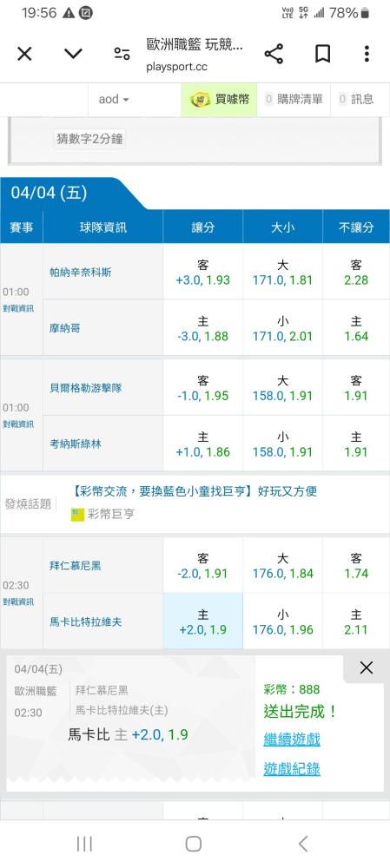390x868 pixels.
Task: Expand the aod account dropdown
Action: coord(114,100)
